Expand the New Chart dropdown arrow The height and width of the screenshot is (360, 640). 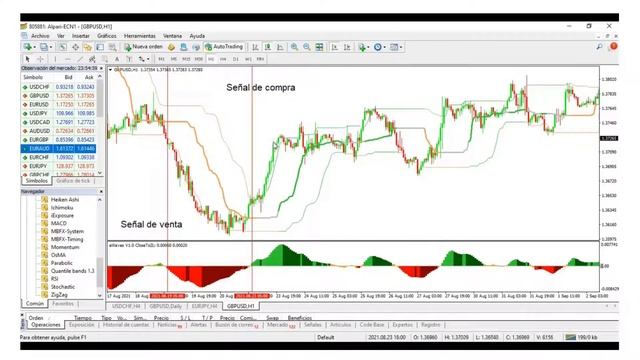point(34,47)
